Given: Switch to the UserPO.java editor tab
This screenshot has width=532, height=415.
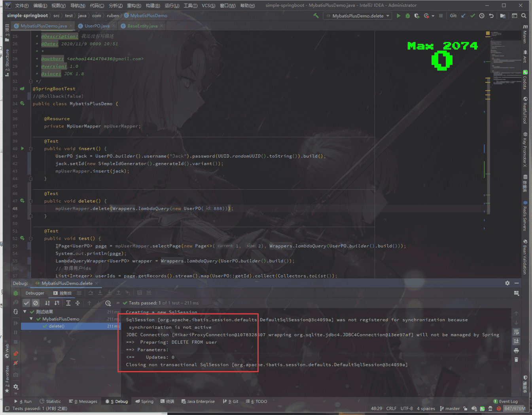Looking at the screenshot, I should click(x=97, y=26).
